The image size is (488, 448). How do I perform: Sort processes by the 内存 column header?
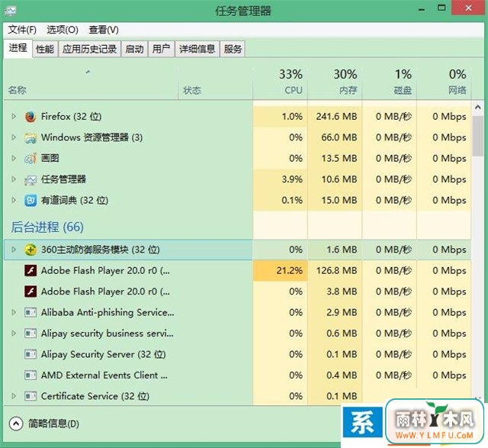pos(335,83)
